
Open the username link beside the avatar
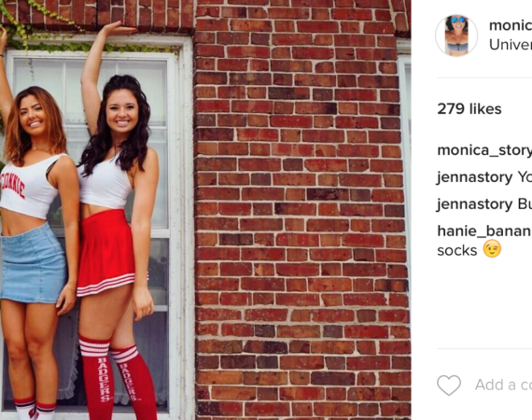coord(511,25)
